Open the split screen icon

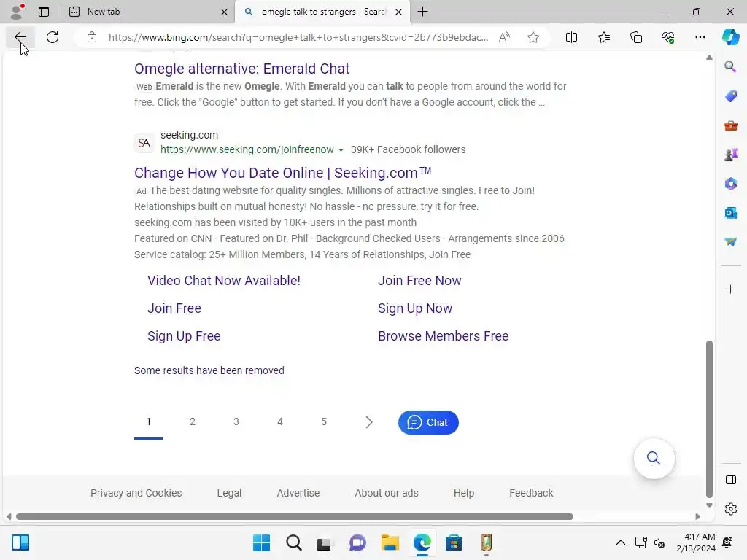[x=571, y=37]
